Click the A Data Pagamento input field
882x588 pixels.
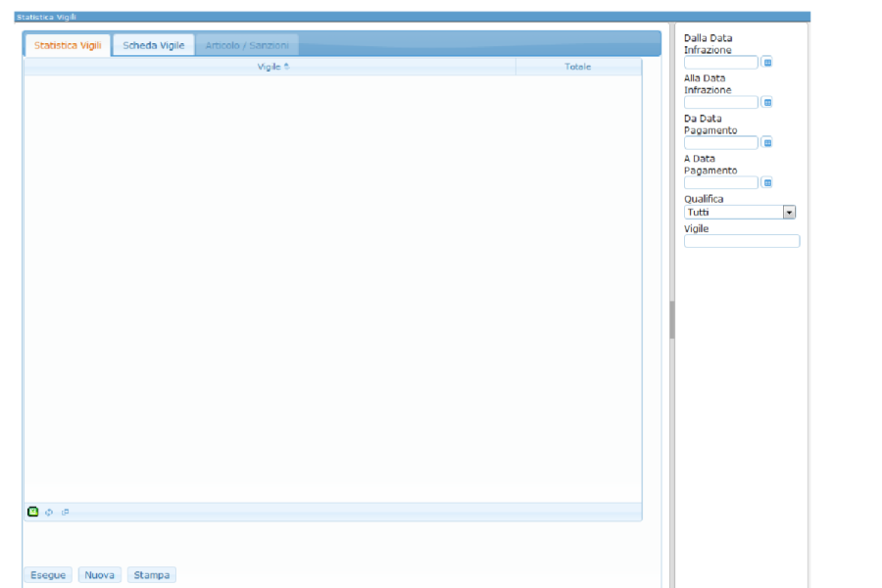point(720,182)
